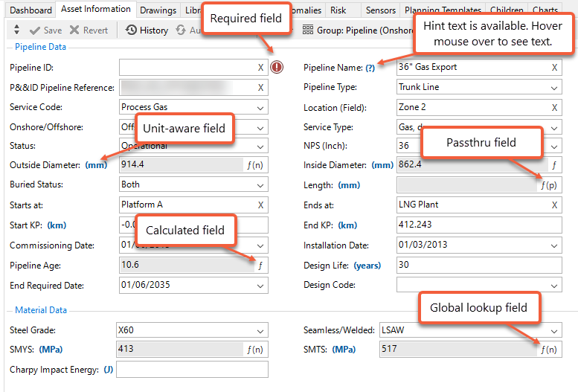The width and height of the screenshot is (578, 392).
Task: Open the Pipeline Type dropdown
Action: pyautogui.click(x=554, y=88)
